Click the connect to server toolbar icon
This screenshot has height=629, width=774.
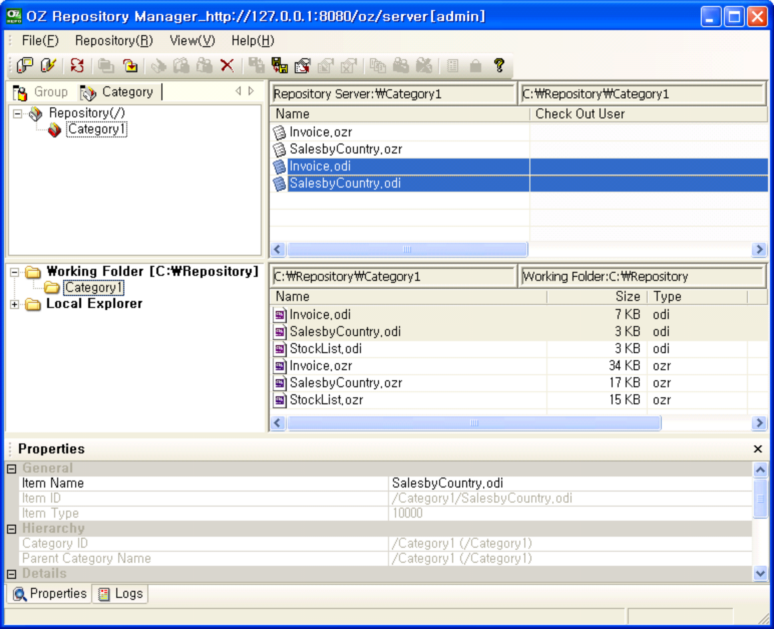pyautogui.click(x=25, y=65)
